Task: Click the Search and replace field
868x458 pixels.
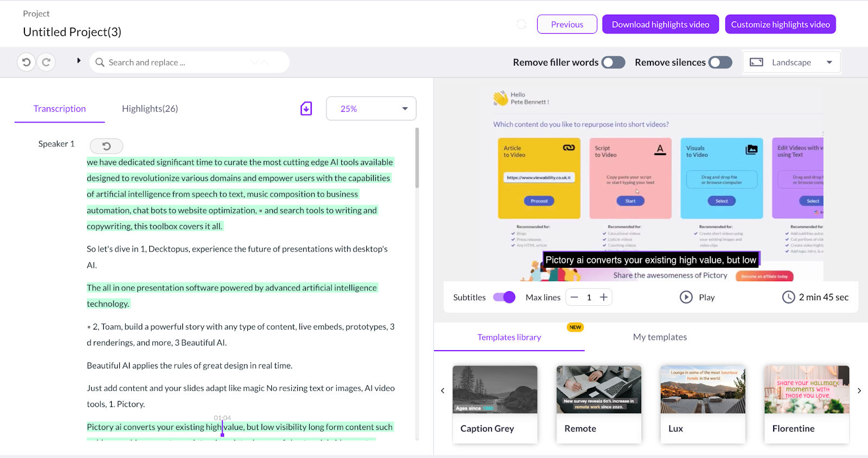Action: 189,62
